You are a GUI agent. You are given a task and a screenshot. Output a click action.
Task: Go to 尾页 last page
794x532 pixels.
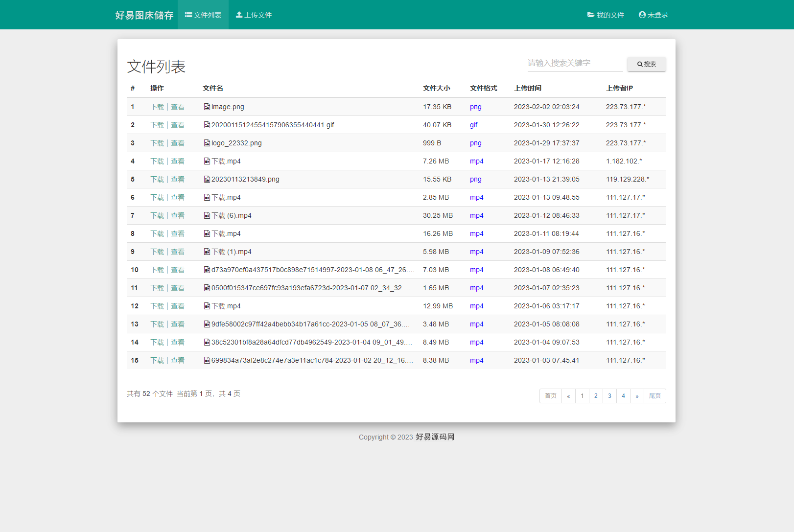tap(655, 396)
